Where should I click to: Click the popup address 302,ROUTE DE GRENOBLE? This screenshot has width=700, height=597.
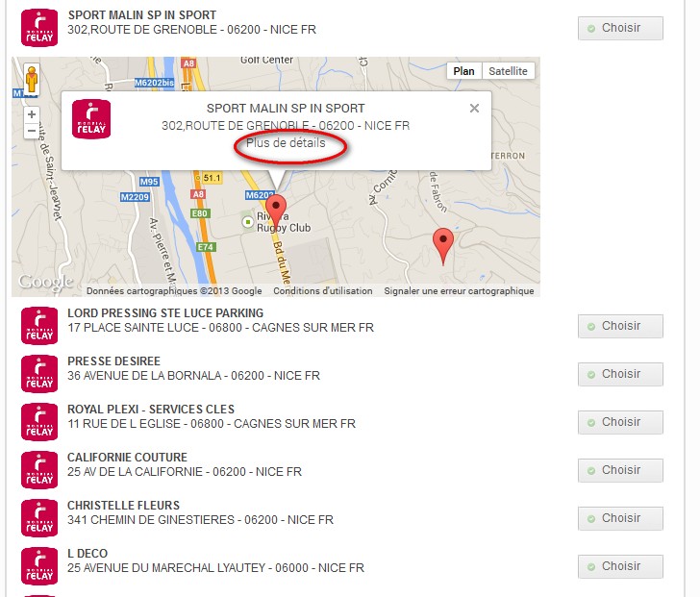coord(286,126)
